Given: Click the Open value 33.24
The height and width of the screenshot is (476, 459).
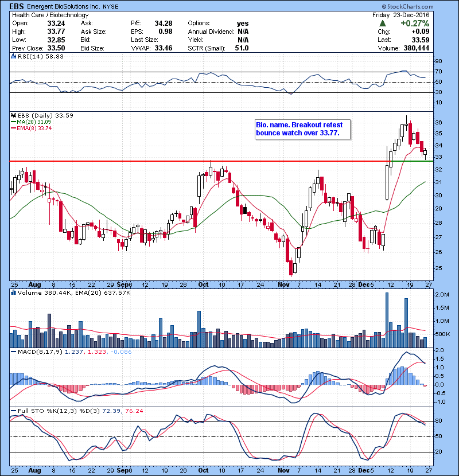Looking at the screenshot, I should [x=56, y=24].
